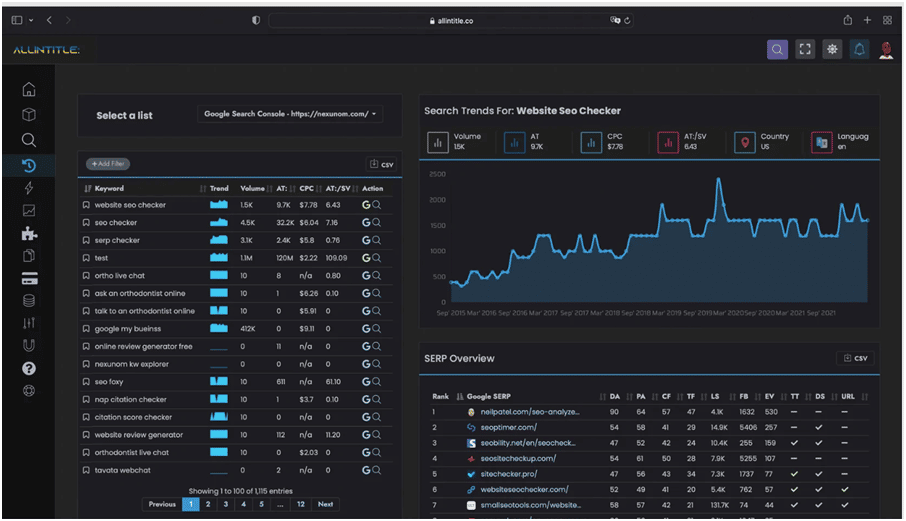Image resolution: width=906 pixels, height=521 pixels.
Task: Open neilpatel.com/seo-analyze link
Action: 530,412
